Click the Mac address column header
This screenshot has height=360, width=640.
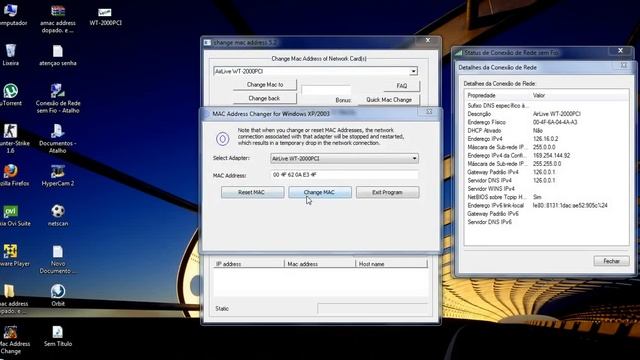coord(320,264)
